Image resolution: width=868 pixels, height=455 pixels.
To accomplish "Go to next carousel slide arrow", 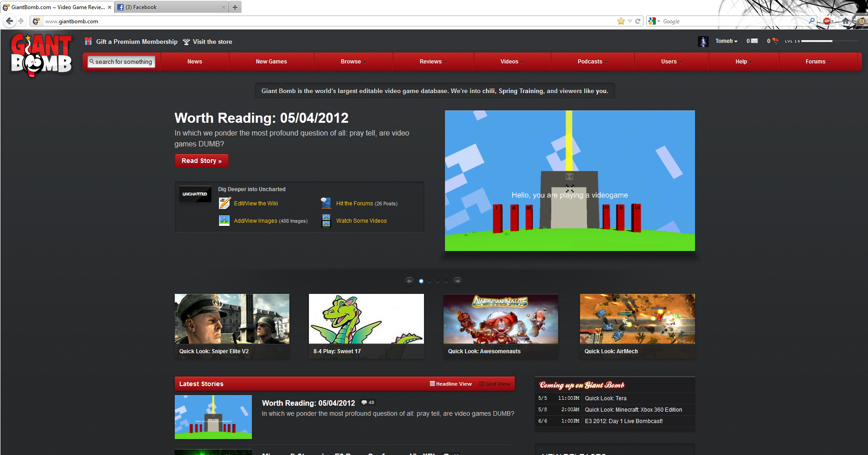I will (x=457, y=281).
